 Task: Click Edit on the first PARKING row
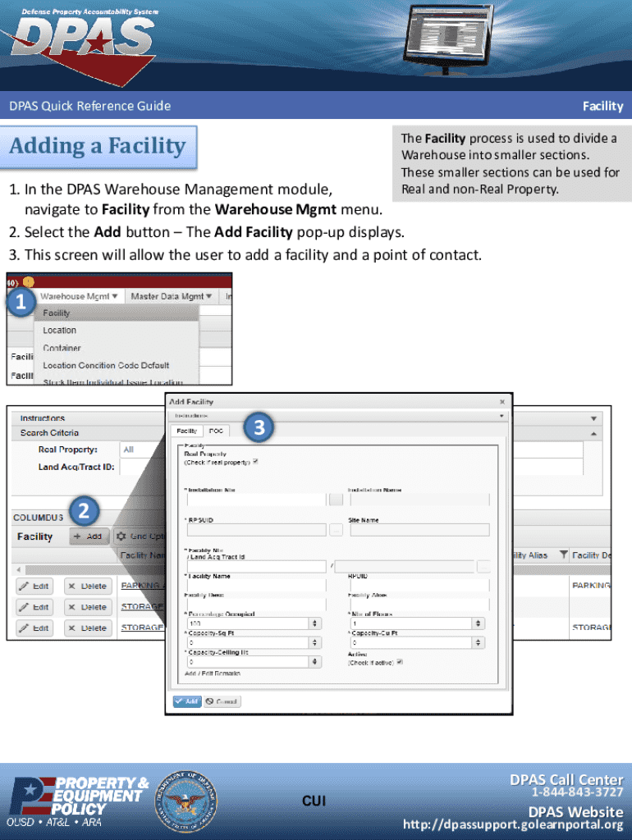pos(34,587)
